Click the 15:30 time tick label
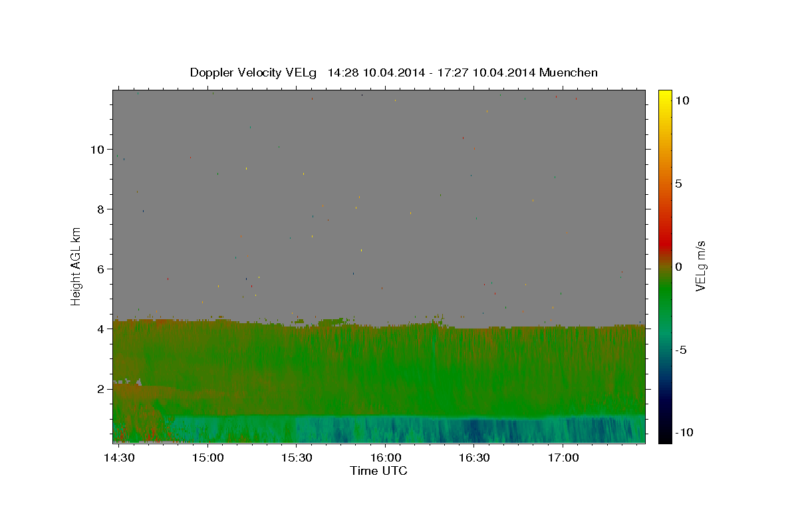 (x=297, y=458)
